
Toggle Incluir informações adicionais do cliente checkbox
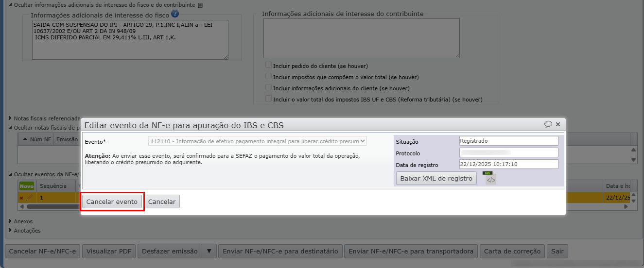(x=268, y=87)
